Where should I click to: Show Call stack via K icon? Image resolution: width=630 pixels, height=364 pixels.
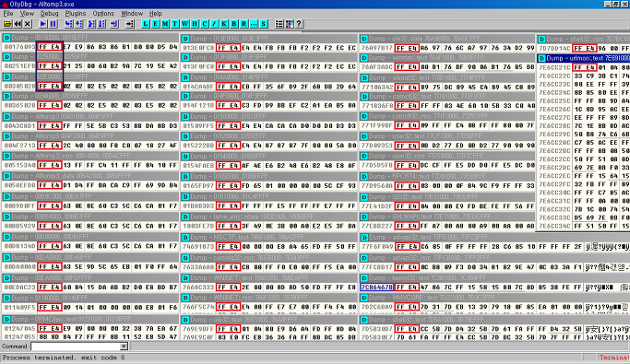[224, 24]
